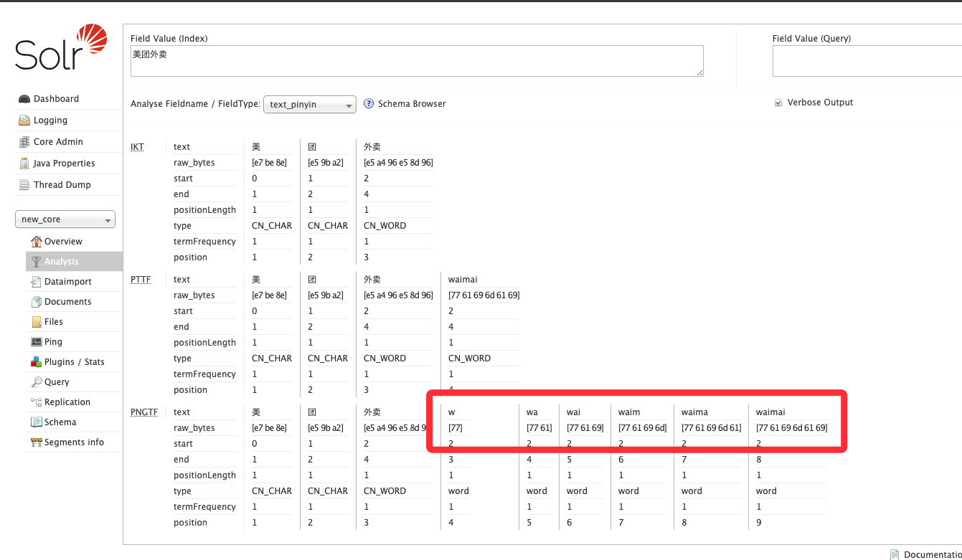
Task: Click the '美' token in IKT section
Action: (x=256, y=147)
